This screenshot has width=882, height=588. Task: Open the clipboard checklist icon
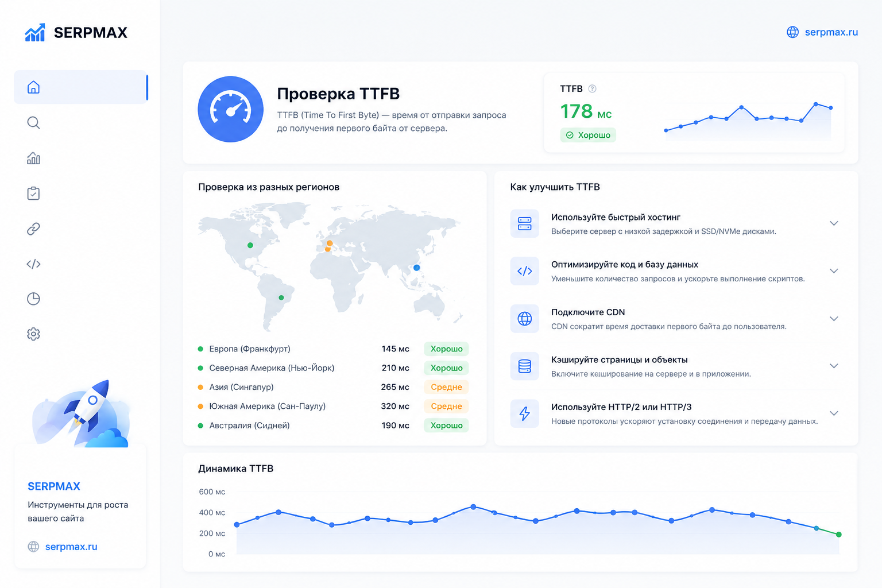[33, 194]
